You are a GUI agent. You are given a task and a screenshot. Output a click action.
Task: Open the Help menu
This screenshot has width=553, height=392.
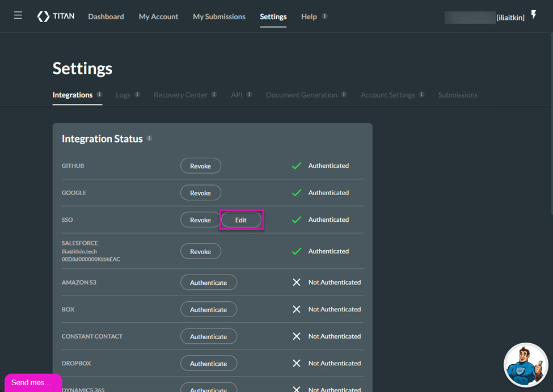click(309, 16)
